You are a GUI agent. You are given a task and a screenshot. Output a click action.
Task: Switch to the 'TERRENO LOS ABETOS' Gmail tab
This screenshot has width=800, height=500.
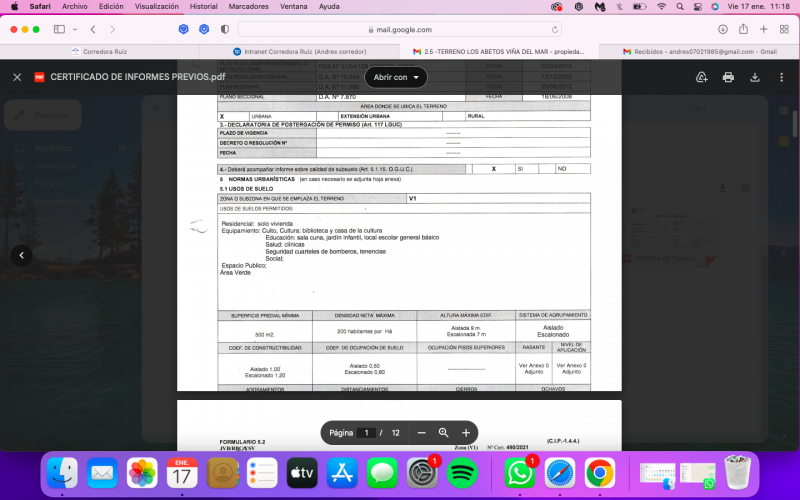tap(499, 52)
